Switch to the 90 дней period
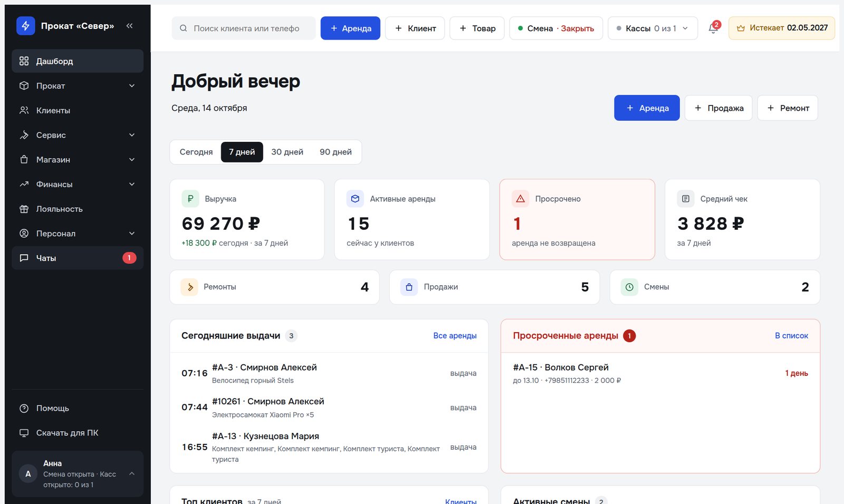Viewport: 844px width, 504px height. pyautogui.click(x=335, y=152)
